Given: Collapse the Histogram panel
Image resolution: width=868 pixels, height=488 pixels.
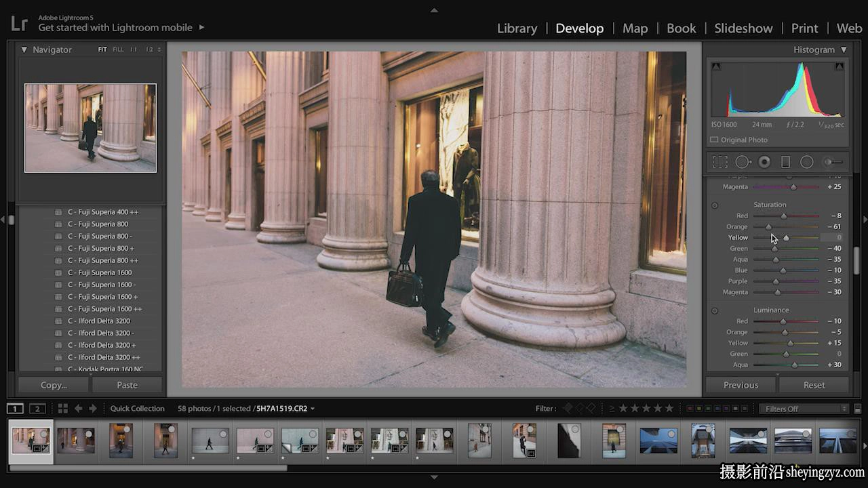Looking at the screenshot, I should pyautogui.click(x=844, y=49).
